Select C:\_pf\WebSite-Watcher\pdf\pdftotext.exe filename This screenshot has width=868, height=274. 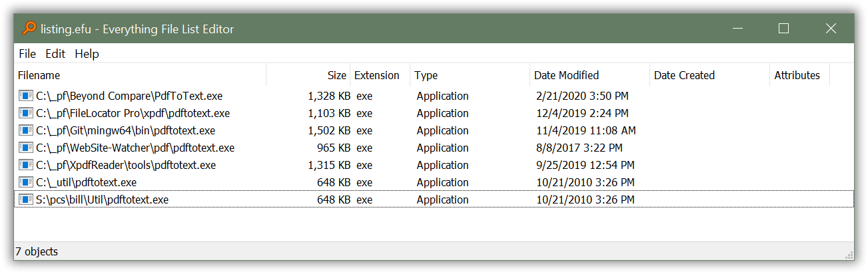pyautogui.click(x=135, y=148)
